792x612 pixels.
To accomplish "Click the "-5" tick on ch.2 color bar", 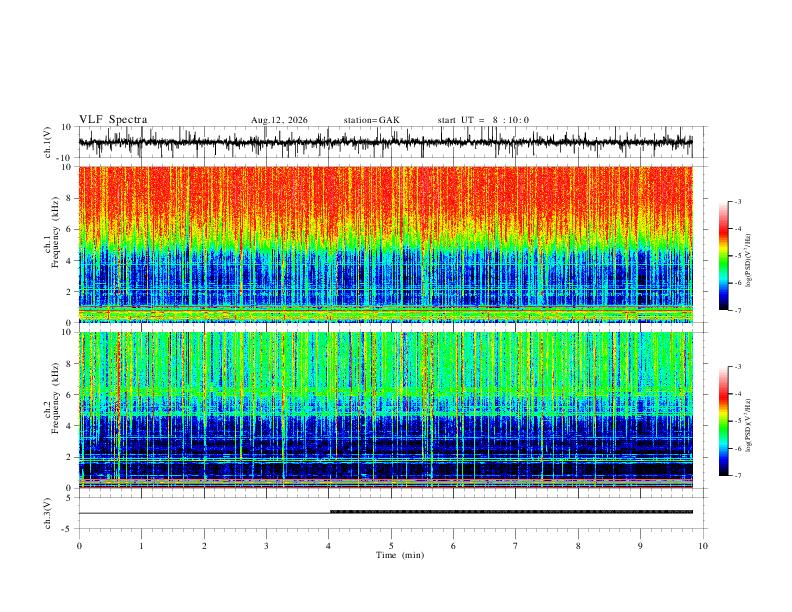I will click(738, 421).
